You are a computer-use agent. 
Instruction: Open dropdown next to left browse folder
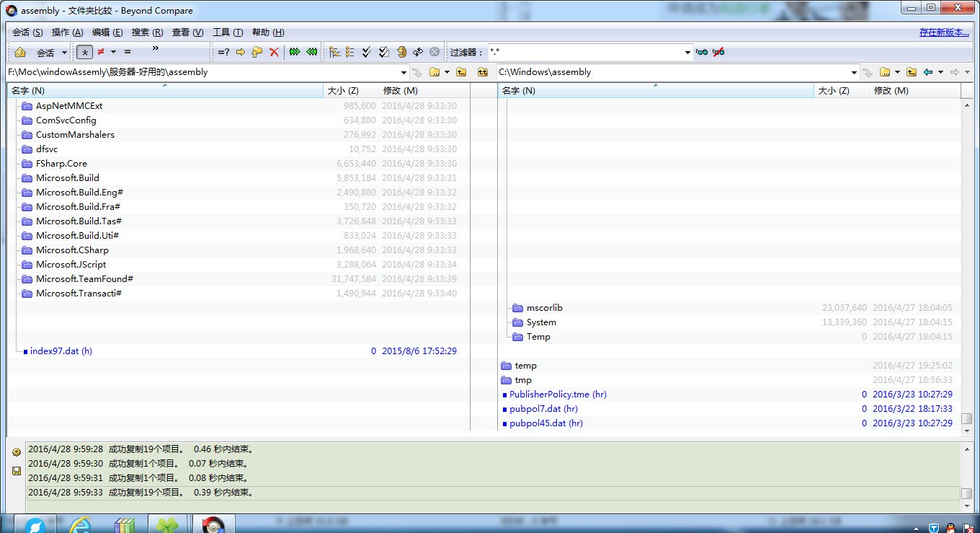click(x=447, y=72)
